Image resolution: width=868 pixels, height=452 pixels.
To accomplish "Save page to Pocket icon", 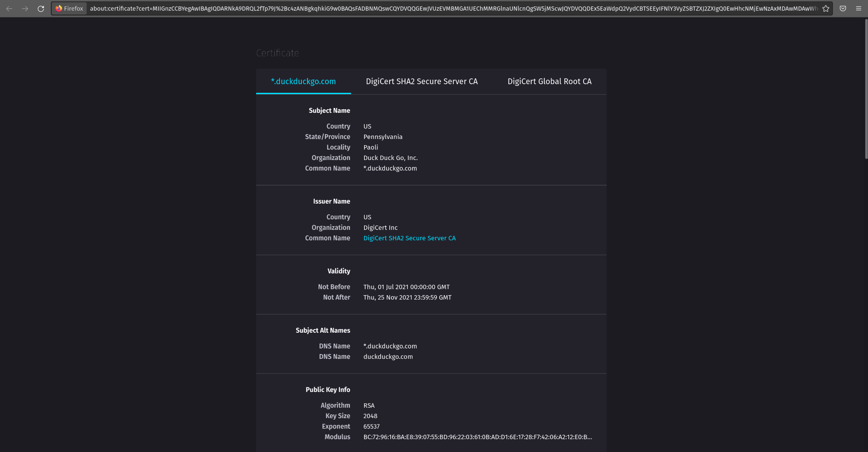I will coord(843,9).
